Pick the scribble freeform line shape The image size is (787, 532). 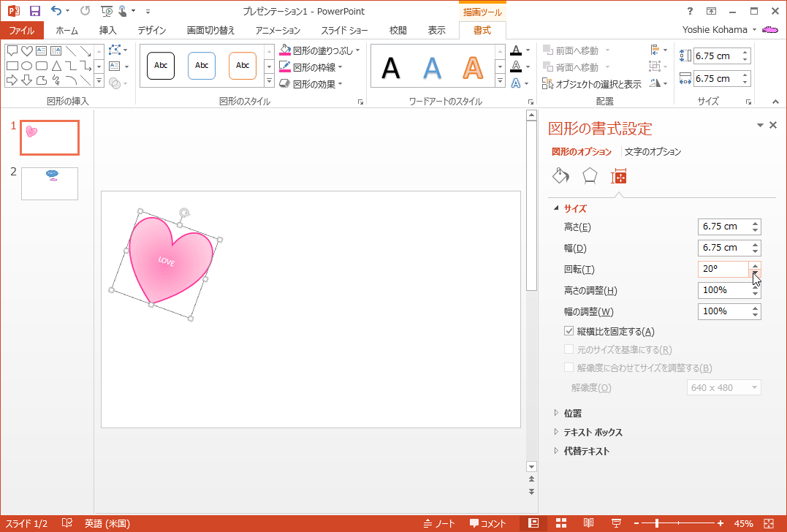(56, 80)
